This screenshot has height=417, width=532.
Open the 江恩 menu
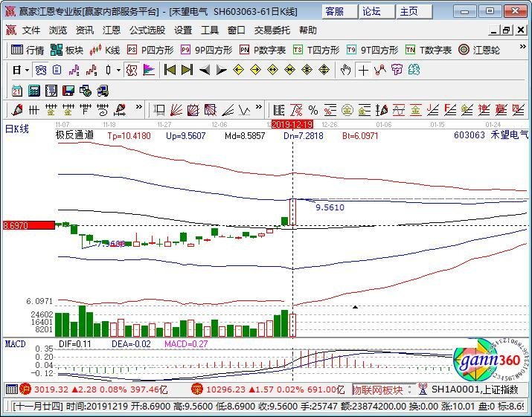click(112, 30)
